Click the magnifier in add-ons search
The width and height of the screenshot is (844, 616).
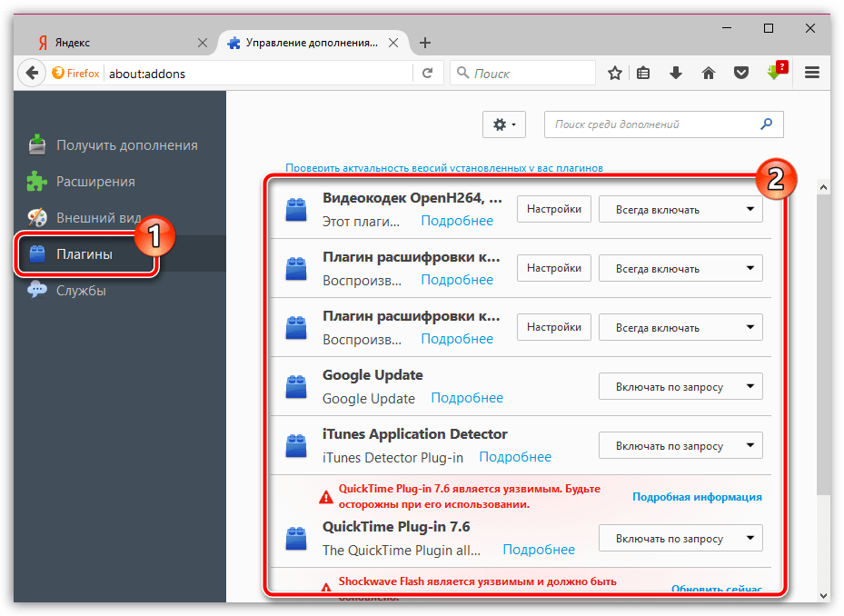click(767, 124)
